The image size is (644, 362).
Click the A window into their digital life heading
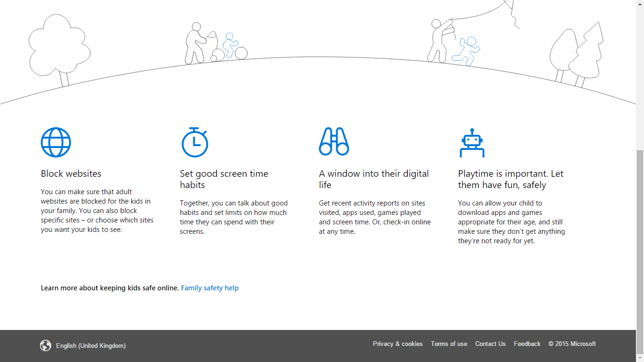pyautogui.click(x=374, y=179)
